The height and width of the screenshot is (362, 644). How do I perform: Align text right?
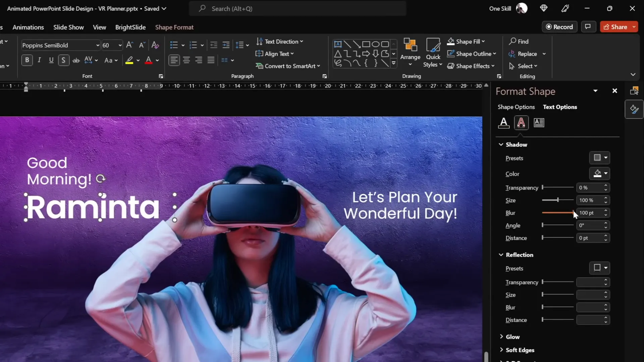coord(199,60)
